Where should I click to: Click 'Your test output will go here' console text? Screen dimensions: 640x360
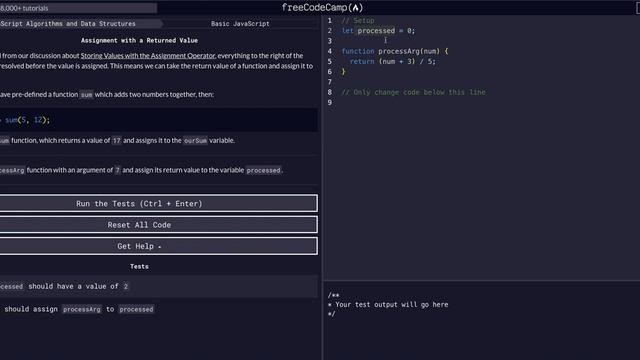click(391, 304)
